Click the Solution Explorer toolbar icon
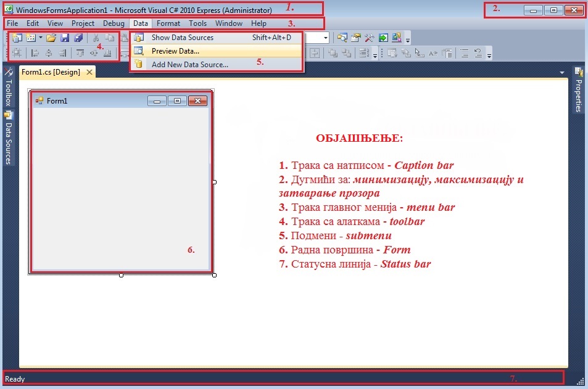588x389 pixels. [342, 38]
